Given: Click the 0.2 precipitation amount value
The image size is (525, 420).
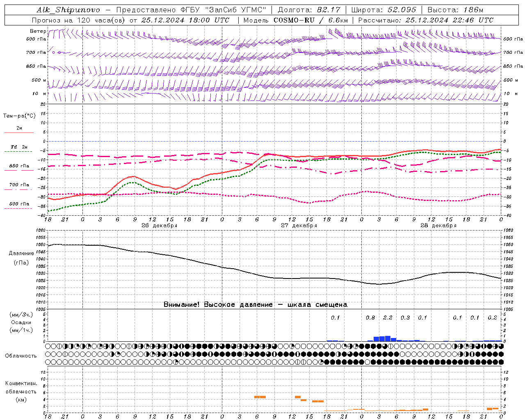Looking at the screenshot, I should click(x=492, y=317).
